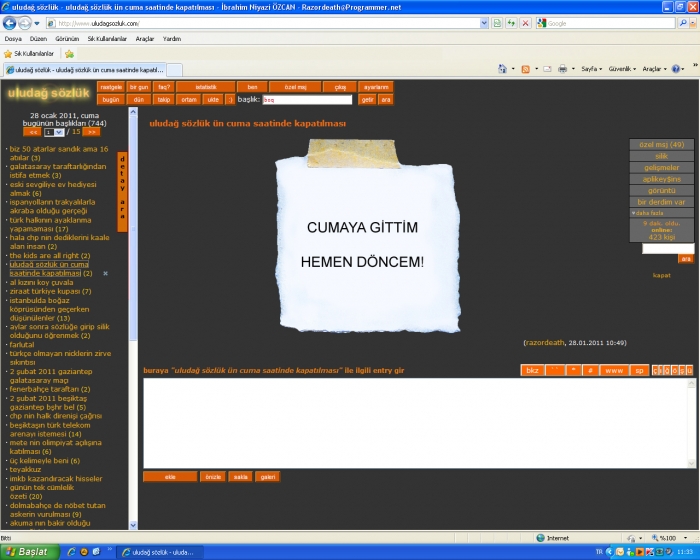
Task: Open the Görünüm menu
Action: 67,39
